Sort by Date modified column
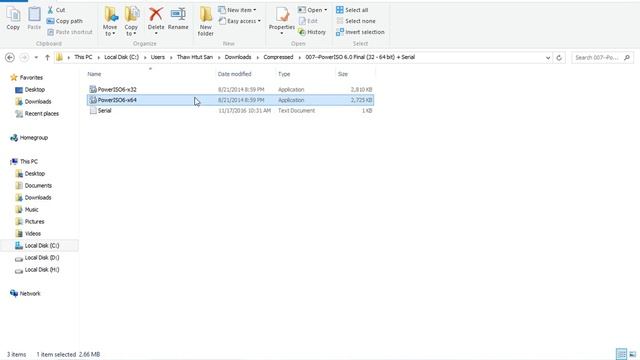This screenshot has height=360, width=640. [235, 74]
